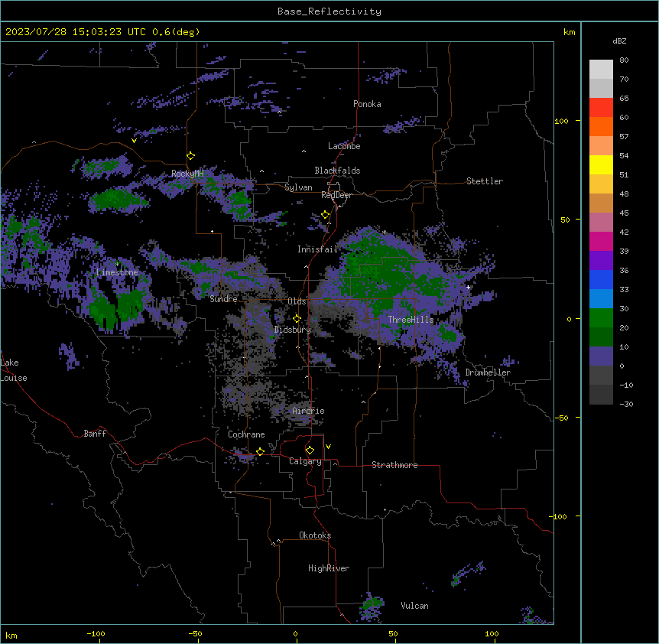Click the km unit label at top right

tap(570, 32)
